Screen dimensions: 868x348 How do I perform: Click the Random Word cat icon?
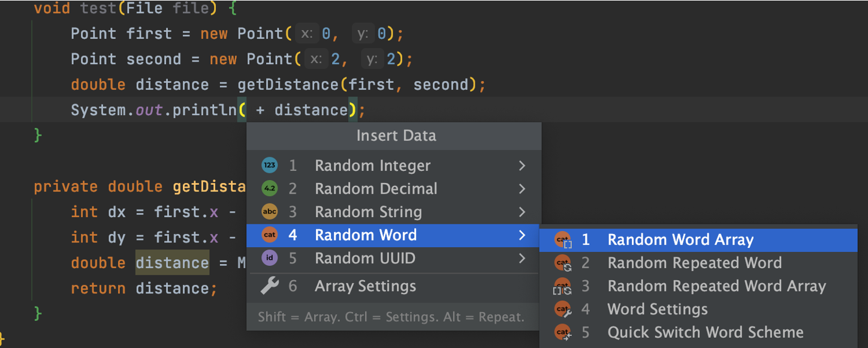point(270,235)
